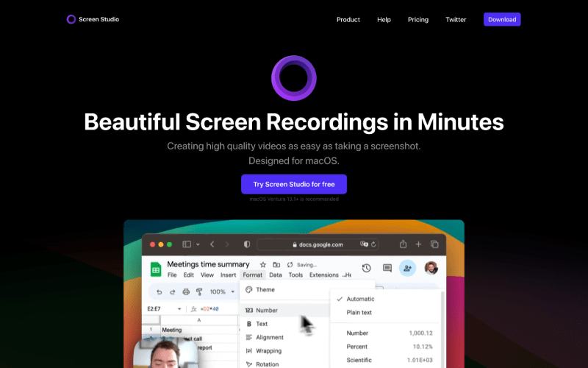Click the Meeting cell in row 1
Image resolution: width=588 pixels, height=368 pixels.
(199, 330)
